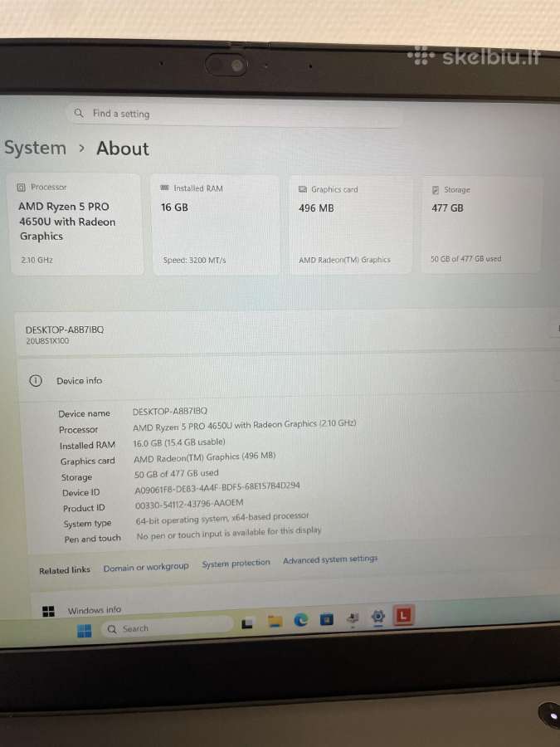Viewport: 560px width, 747px height.
Task: Open Domain or workgroup link
Action: coord(146,567)
